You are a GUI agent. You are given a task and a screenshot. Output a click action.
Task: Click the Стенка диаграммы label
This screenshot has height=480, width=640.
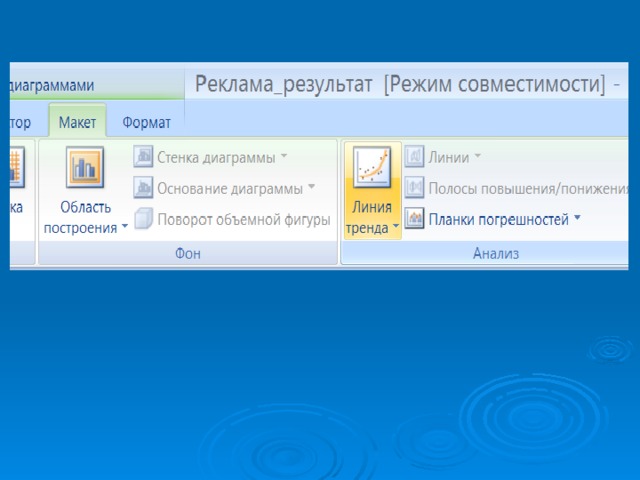tap(216, 158)
